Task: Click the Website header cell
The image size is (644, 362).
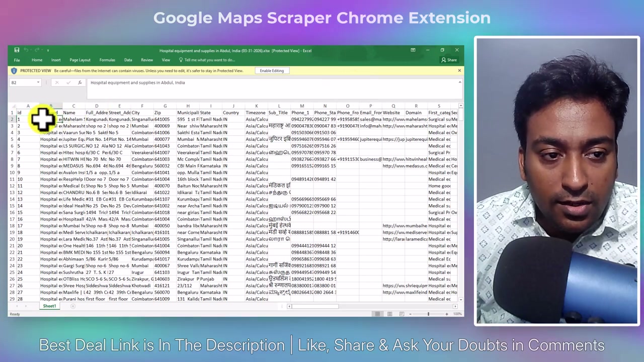Action: click(393, 113)
